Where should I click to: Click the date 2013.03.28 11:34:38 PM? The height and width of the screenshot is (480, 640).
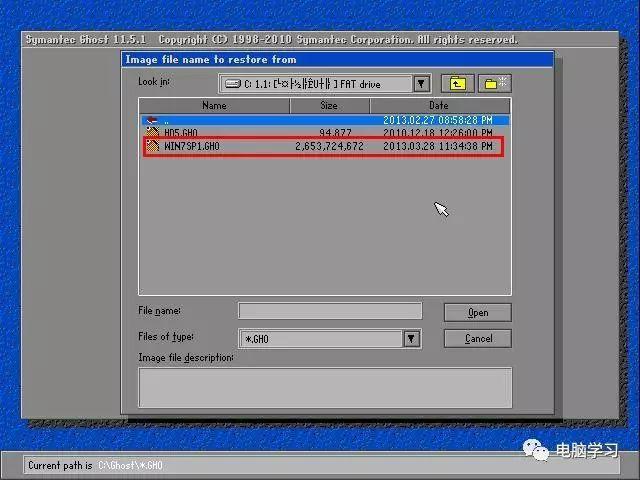[438, 146]
